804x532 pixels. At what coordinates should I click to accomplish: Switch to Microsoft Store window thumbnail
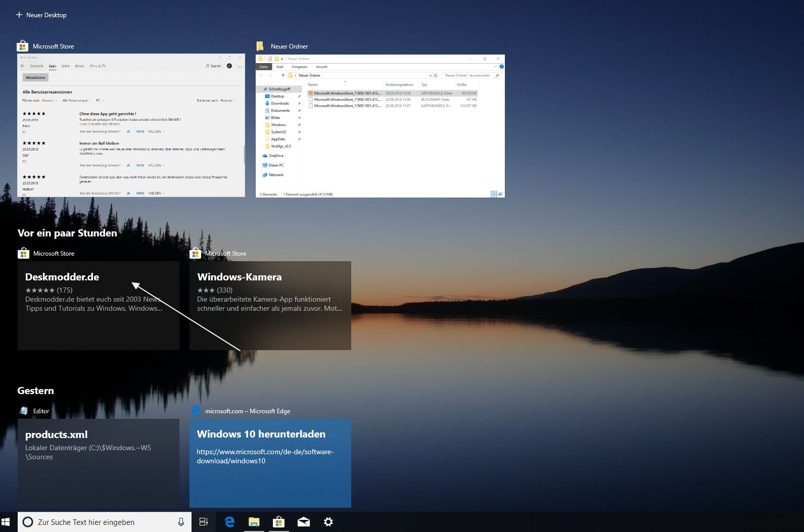pyautogui.click(x=131, y=125)
